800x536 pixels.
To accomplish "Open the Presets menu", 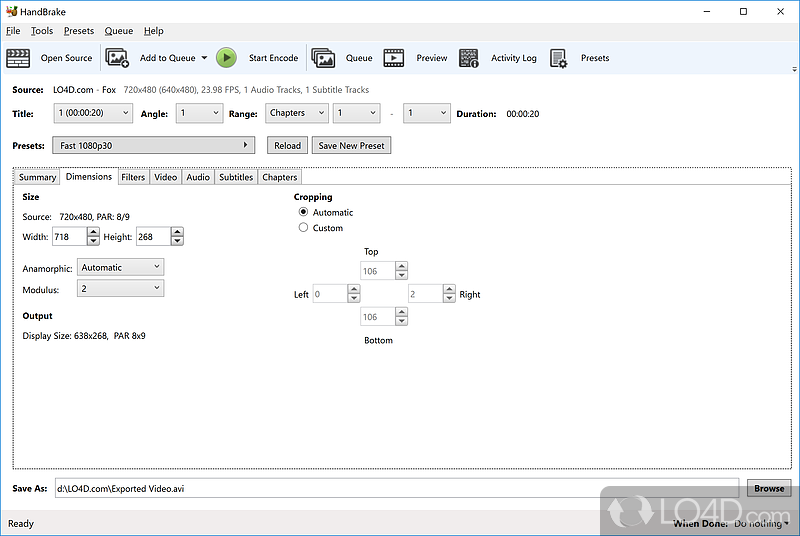I will click(79, 31).
